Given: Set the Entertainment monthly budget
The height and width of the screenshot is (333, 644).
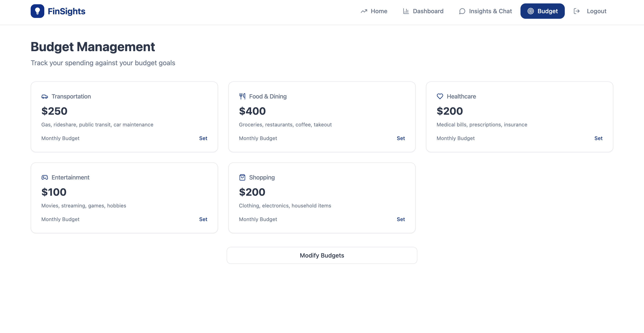Looking at the screenshot, I should coord(203,219).
